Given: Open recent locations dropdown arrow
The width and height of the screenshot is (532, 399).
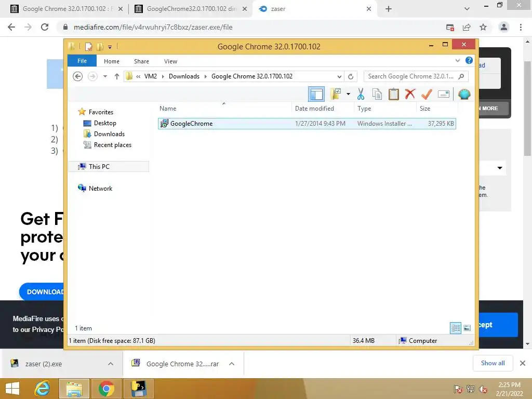Looking at the screenshot, I should coord(105,76).
